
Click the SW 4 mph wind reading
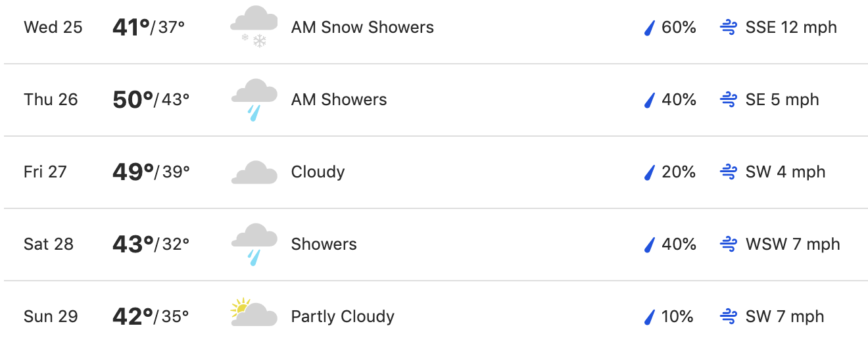tap(785, 172)
